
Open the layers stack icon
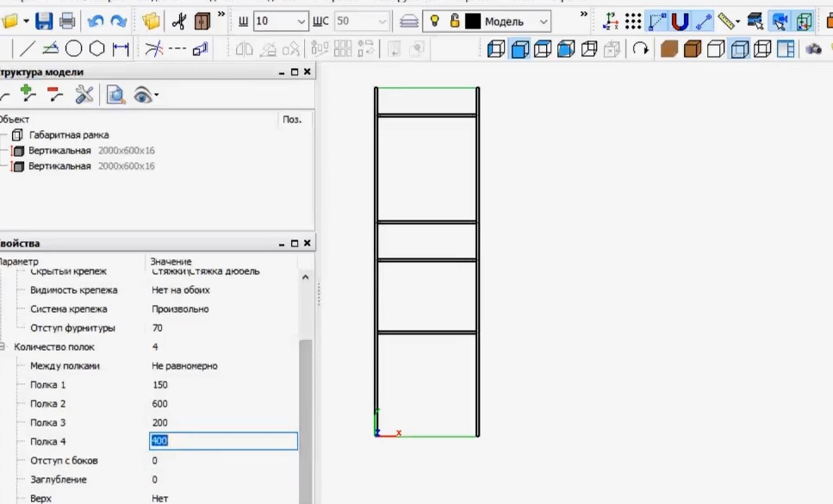pos(408,22)
